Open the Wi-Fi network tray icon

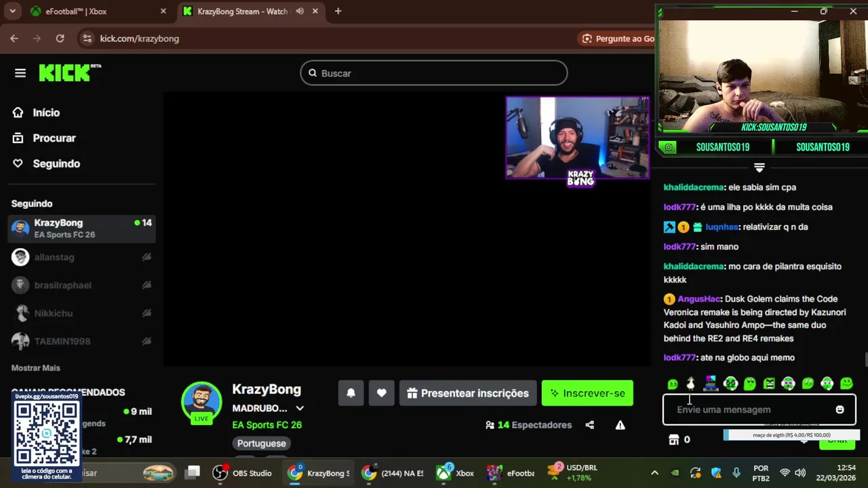785,473
